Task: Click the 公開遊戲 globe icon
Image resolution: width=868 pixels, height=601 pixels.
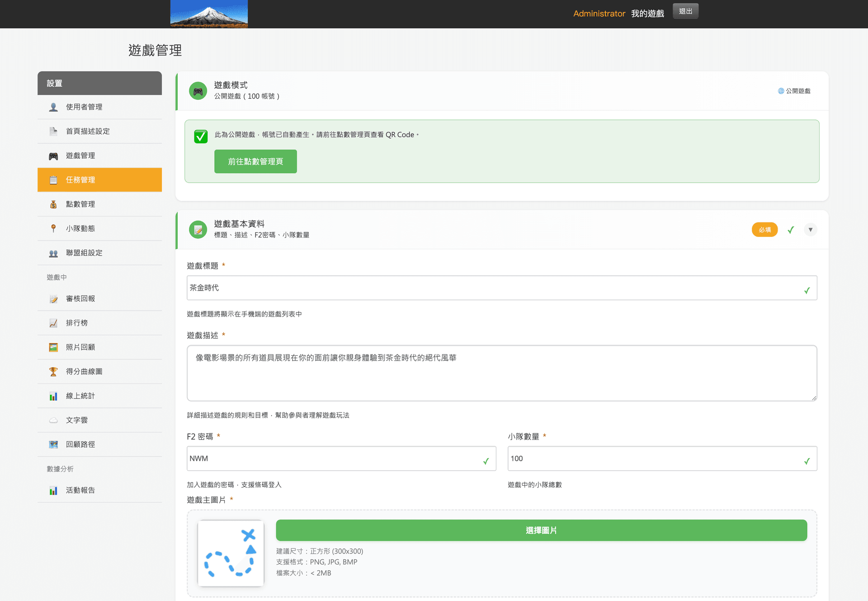Action: (780, 91)
